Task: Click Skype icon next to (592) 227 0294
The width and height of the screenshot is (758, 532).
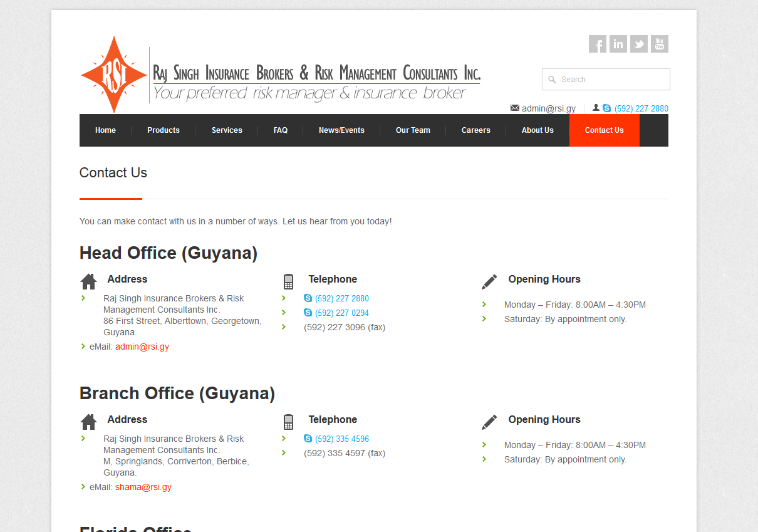Action: 308,313
